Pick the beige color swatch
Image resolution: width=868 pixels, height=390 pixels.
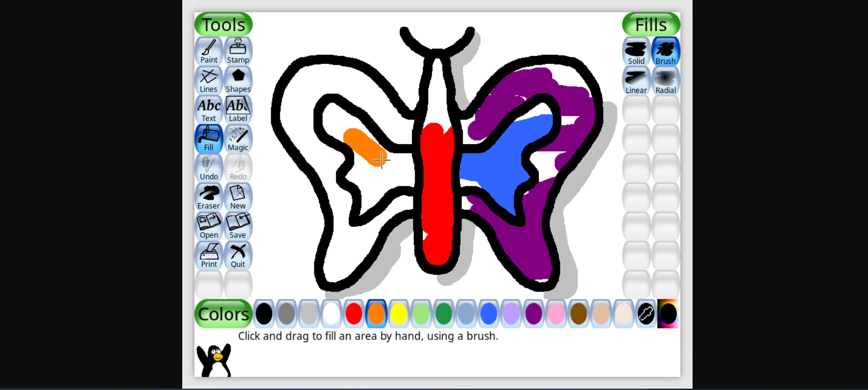point(623,314)
